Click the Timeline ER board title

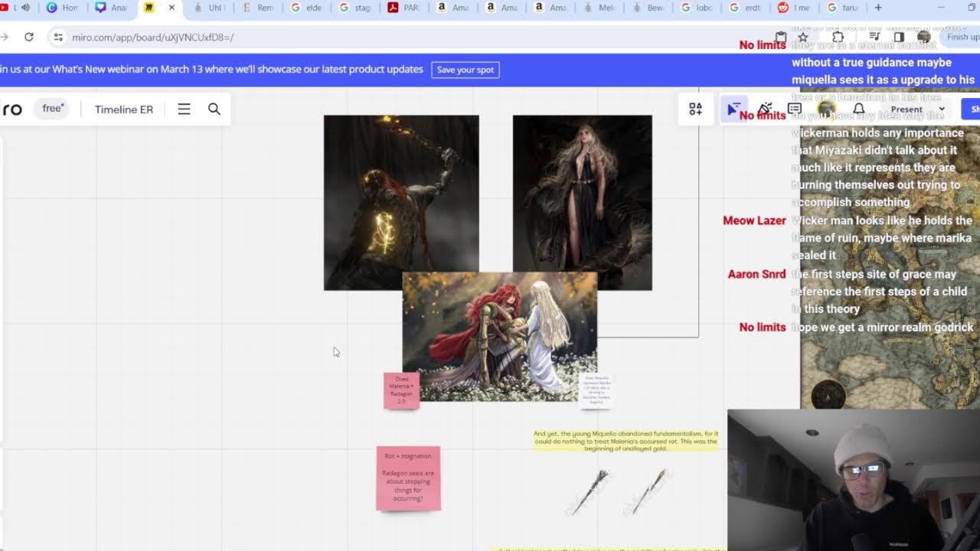[124, 109]
